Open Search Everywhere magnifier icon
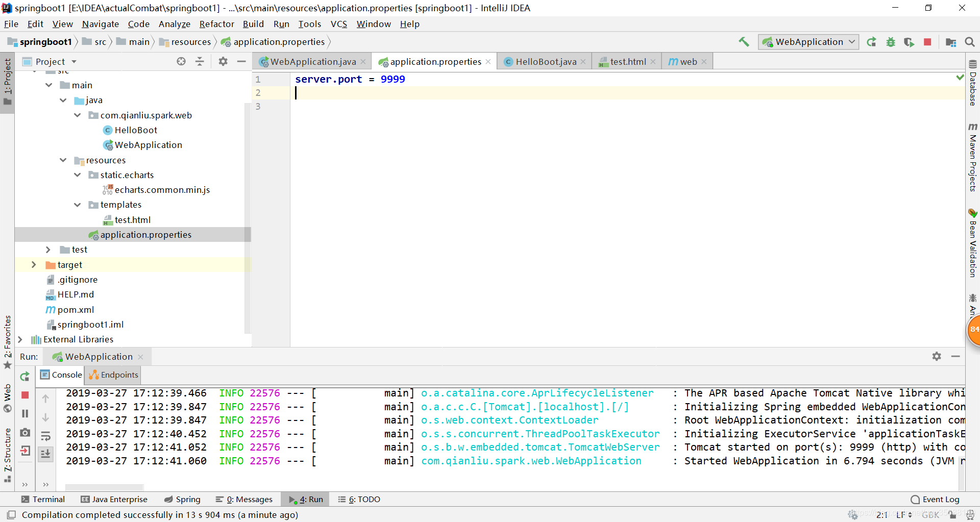Image resolution: width=980 pixels, height=522 pixels. point(970,42)
